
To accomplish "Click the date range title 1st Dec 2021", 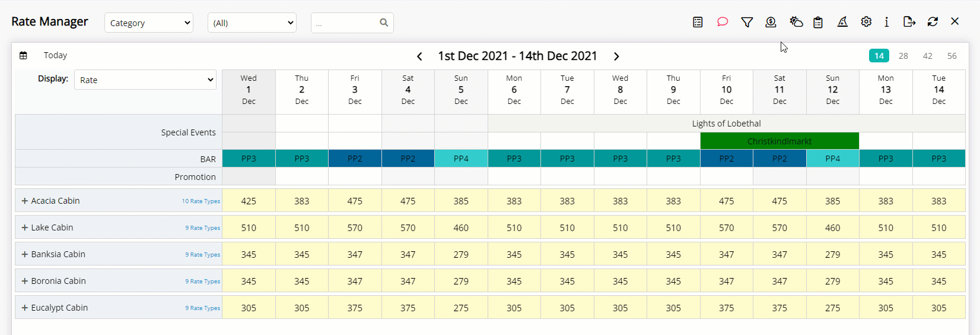I will pyautogui.click(x=517, y=56).
